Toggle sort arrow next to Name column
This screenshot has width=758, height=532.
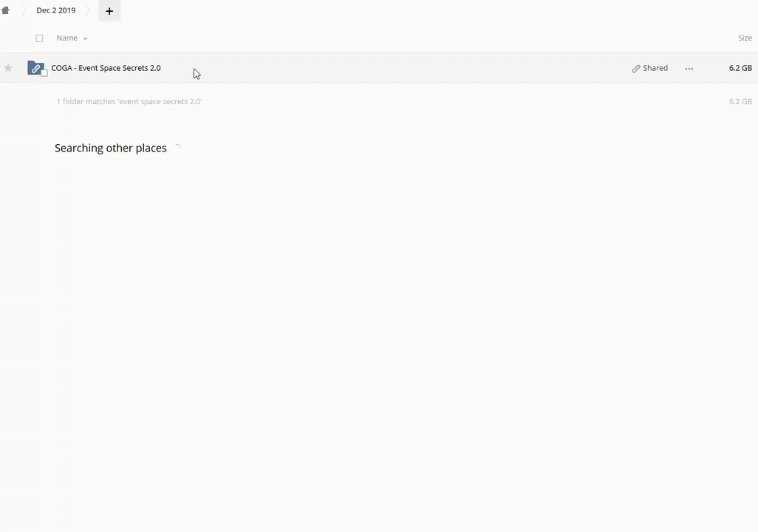point(85,38)
